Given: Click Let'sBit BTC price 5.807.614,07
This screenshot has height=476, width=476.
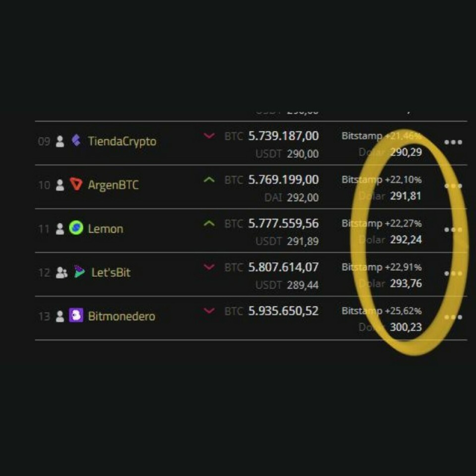Looking at the screenshot, I should point(283,267).
